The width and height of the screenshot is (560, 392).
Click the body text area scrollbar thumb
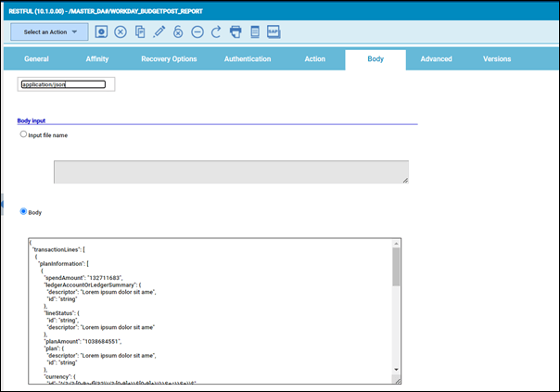click(x=396, y=266)
